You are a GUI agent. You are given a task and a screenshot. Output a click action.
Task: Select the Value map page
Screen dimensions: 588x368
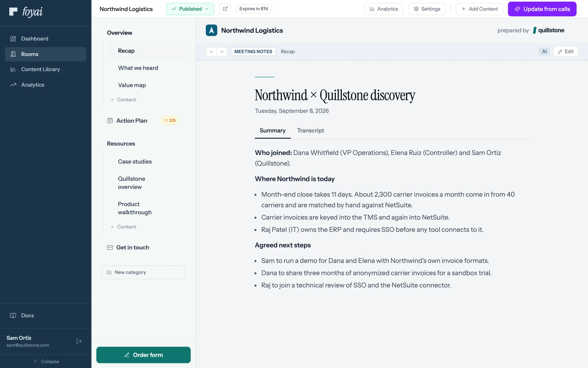[149, 85]
